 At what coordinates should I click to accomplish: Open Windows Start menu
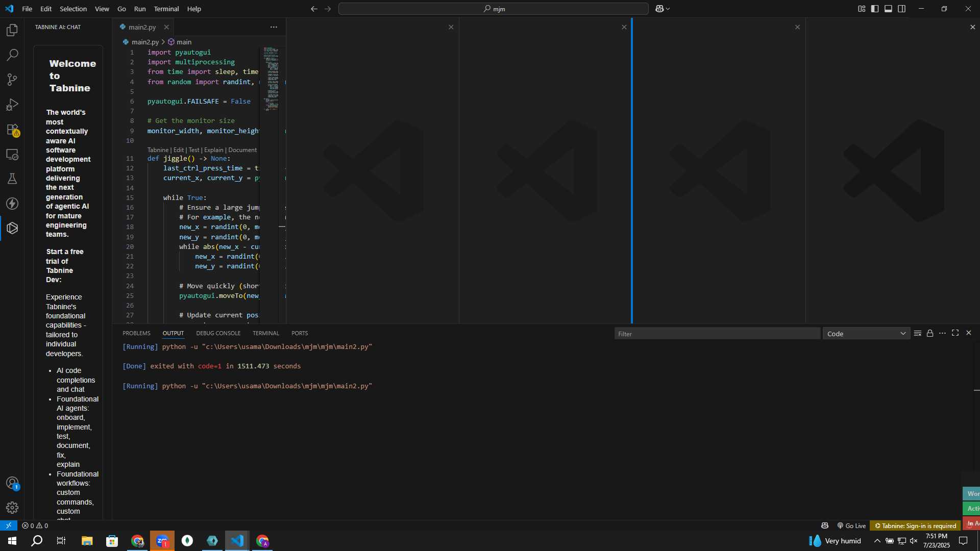pyautogui.click(x=12, y=541)
